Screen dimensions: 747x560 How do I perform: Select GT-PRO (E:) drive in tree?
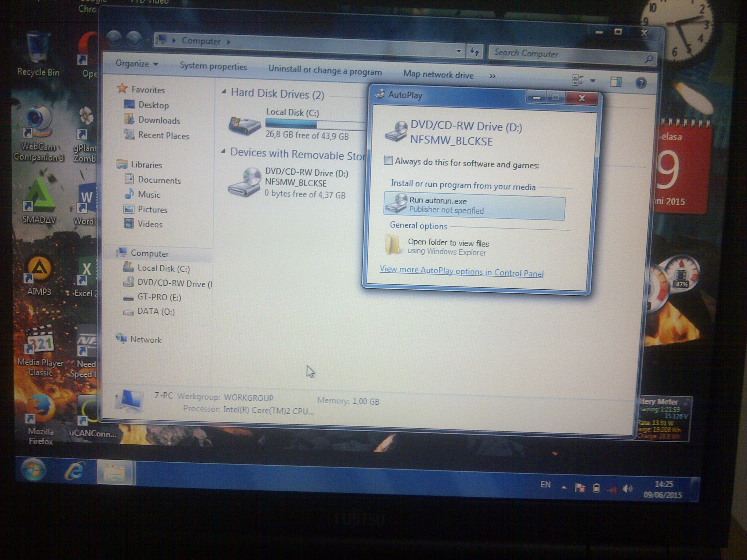(152, 297)
